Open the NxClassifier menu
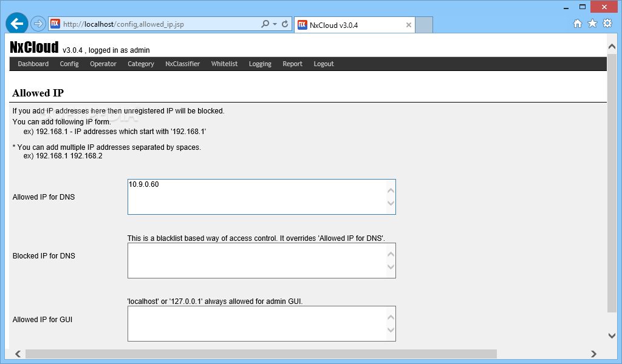The height and width of the screenshot is (364, 622). coord(182,64)
